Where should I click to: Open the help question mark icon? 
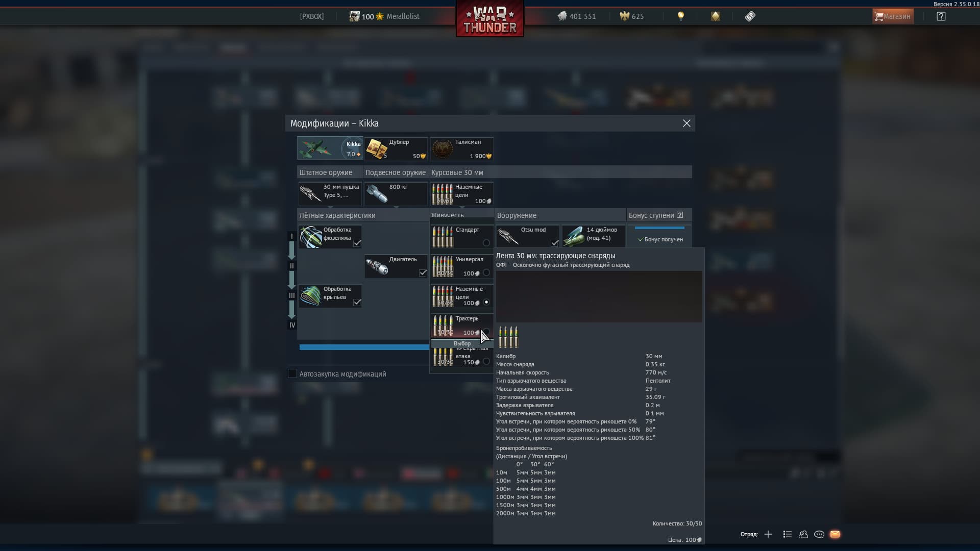pyautogui.click(x=941, y=16)
